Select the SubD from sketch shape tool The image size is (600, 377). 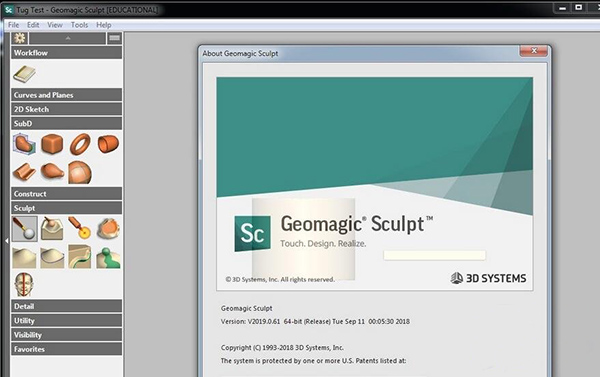[24, 144]
